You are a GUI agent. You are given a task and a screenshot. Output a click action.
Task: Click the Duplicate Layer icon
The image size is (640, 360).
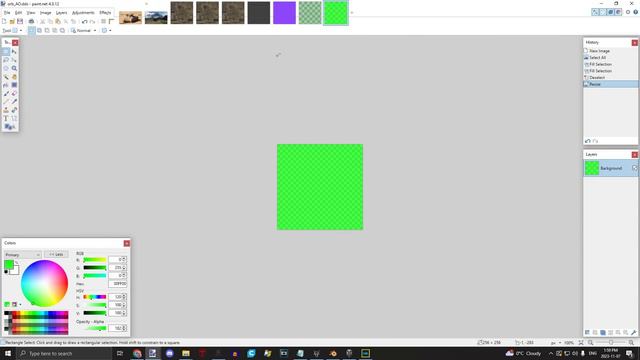[602, 333]
